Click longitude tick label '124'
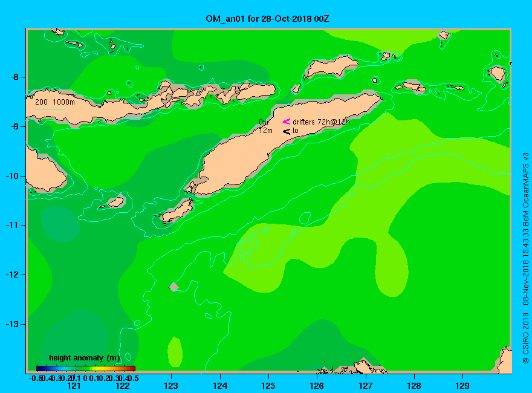 220,386
